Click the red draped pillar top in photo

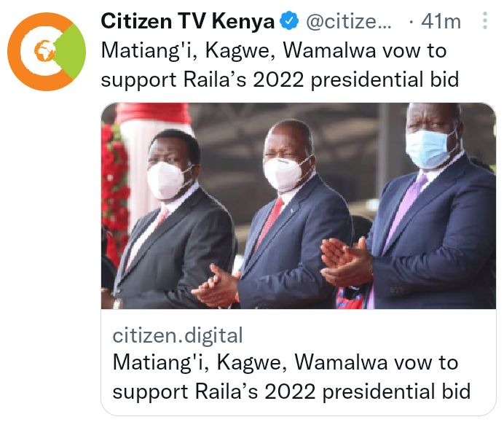[153, 112]
